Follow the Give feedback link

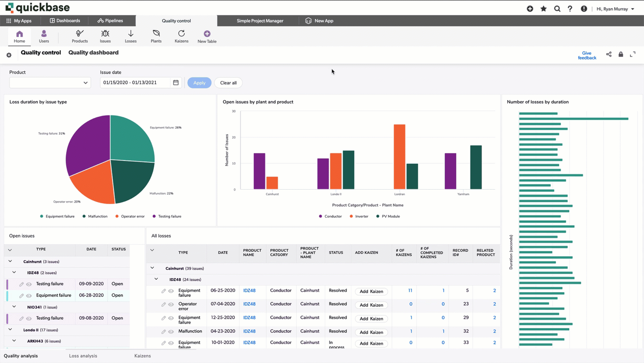(587, 56)
